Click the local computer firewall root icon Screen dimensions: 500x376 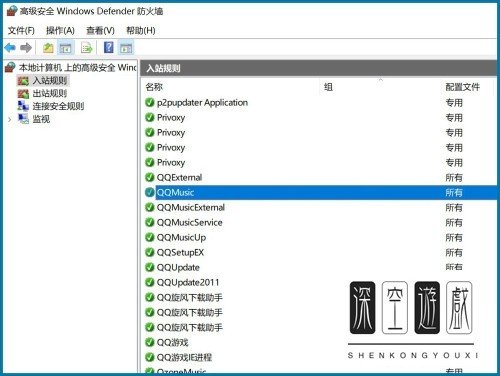click(10, 67)
